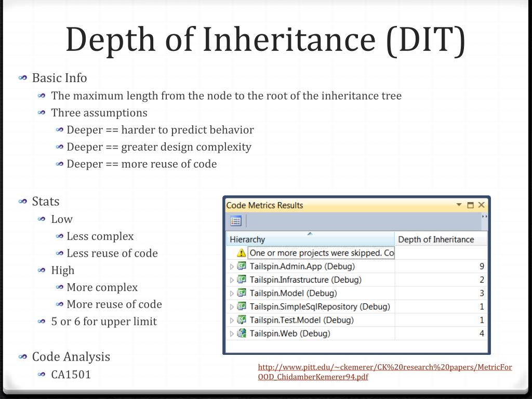Click the slide title Depth of Inheritance (DIT)
The image size is (532, 399).
[265, 40]
